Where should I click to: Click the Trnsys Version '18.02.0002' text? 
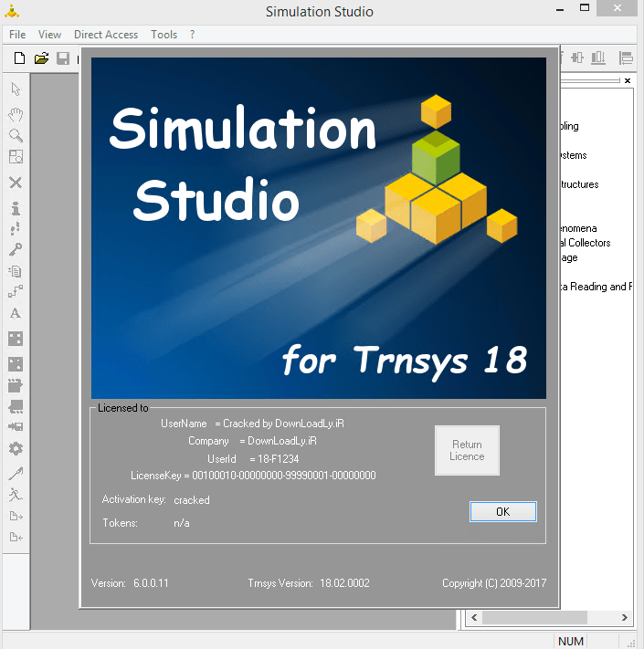point(344,583)
